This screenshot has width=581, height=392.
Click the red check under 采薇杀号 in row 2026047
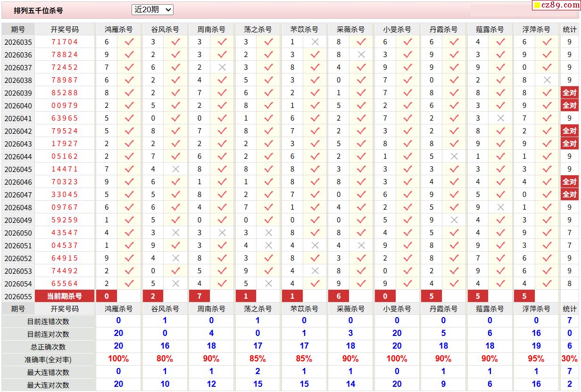pyautogui.click(x=361, y=195)
